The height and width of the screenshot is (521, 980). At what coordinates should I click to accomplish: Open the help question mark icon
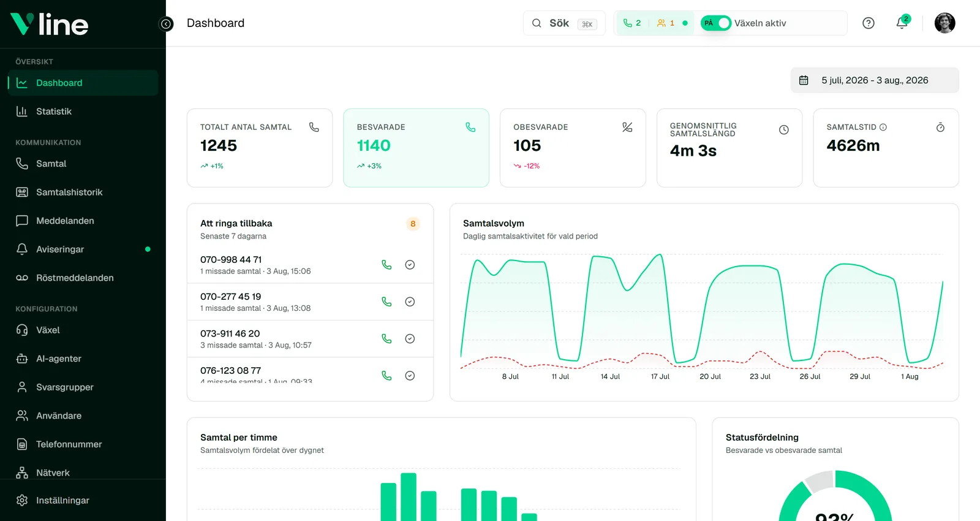pos(868,23)
